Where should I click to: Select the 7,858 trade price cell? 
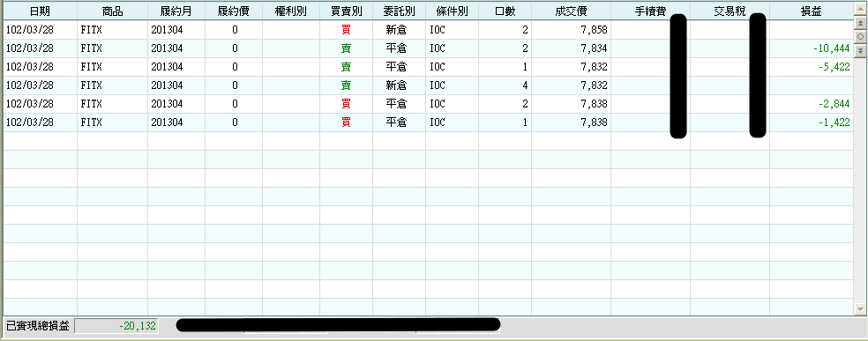click(x=571, y=30)
